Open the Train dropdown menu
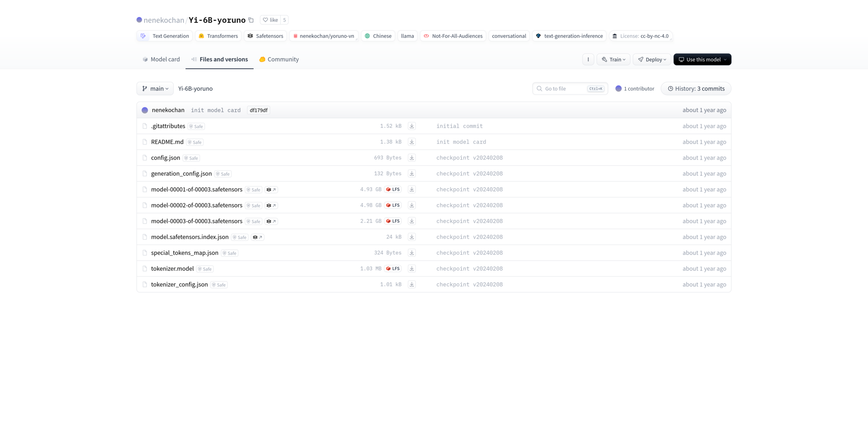868x421 pixels. click(613, 60)
